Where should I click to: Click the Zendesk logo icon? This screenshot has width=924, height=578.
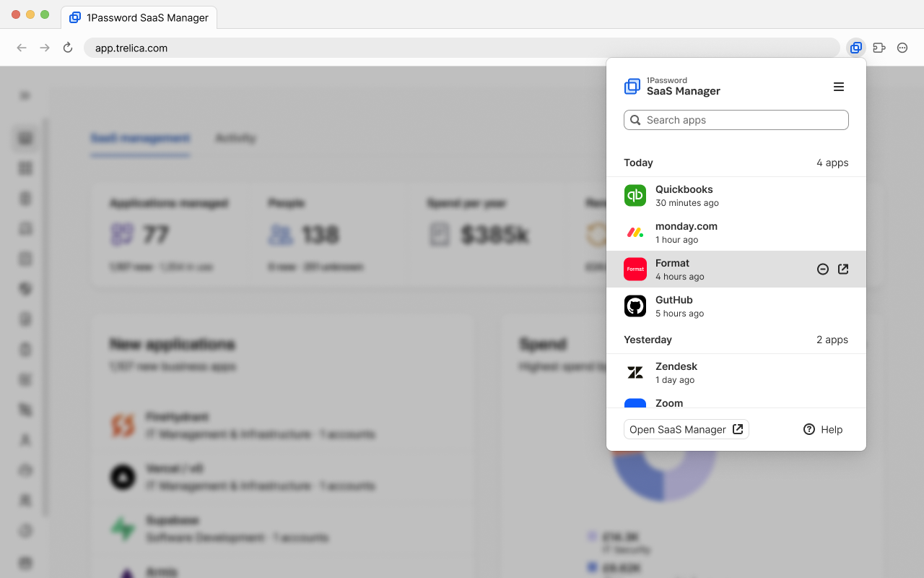(x=635, y=372)
